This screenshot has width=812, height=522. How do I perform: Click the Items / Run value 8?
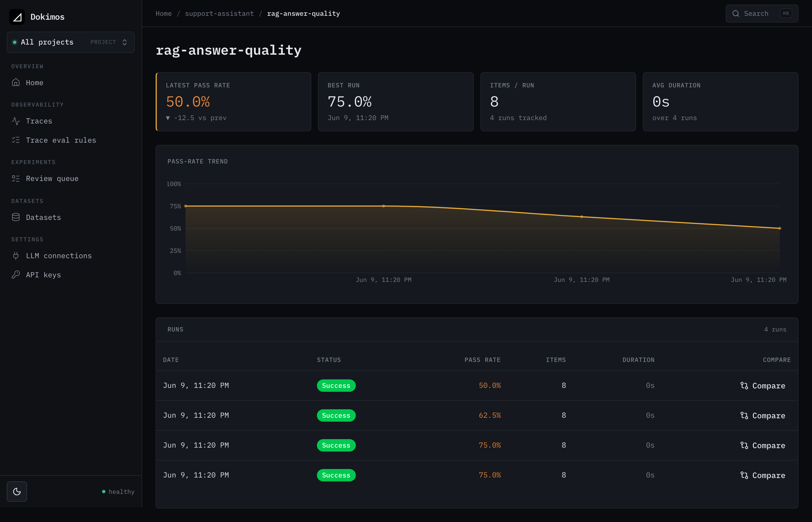point(494,102)
